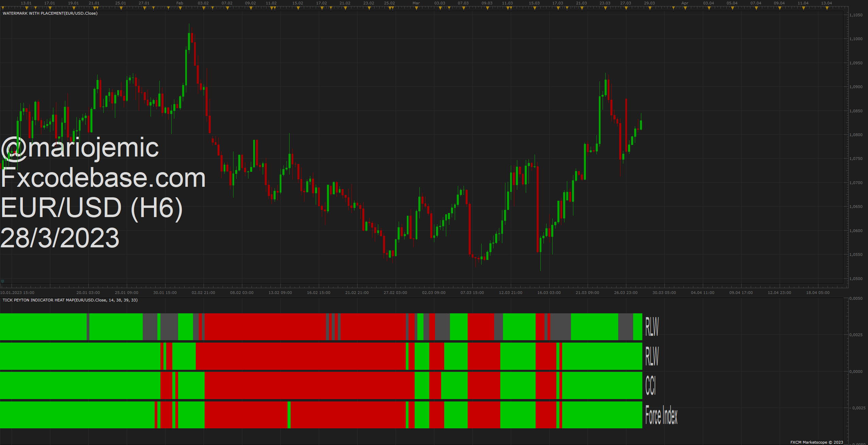Click the orange marker under 13.04 date
This screenshot has height=445, width=868.
tap(827, 8)
